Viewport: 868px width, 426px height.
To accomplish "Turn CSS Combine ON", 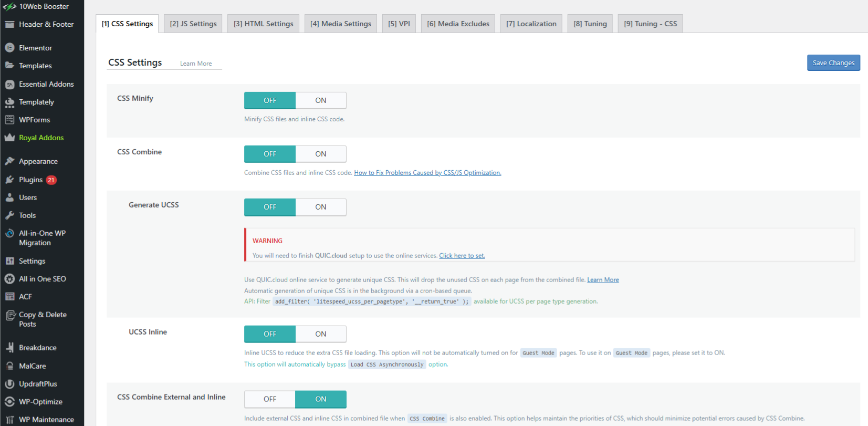I will tap(321, 154).
